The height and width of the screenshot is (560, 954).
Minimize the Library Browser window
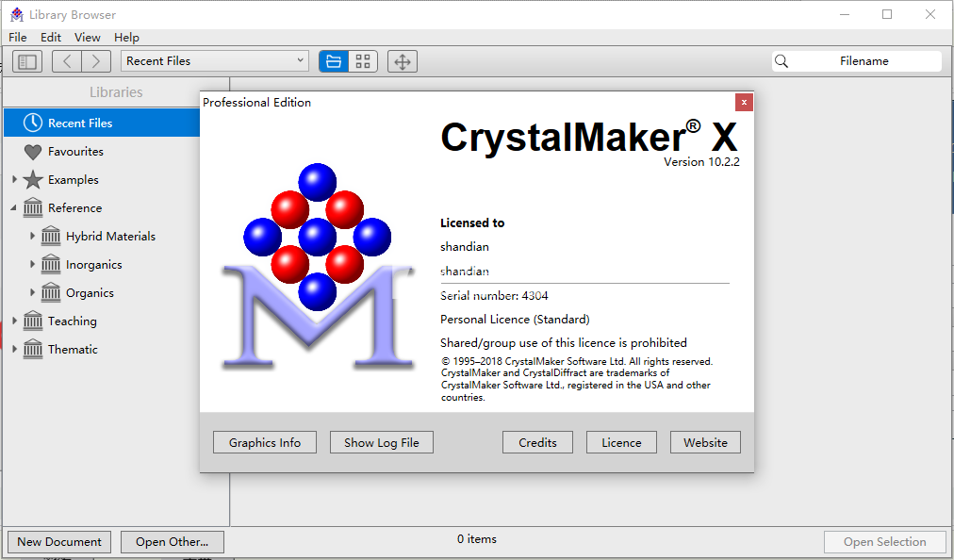pyautogui.click(x=845, y=14)
